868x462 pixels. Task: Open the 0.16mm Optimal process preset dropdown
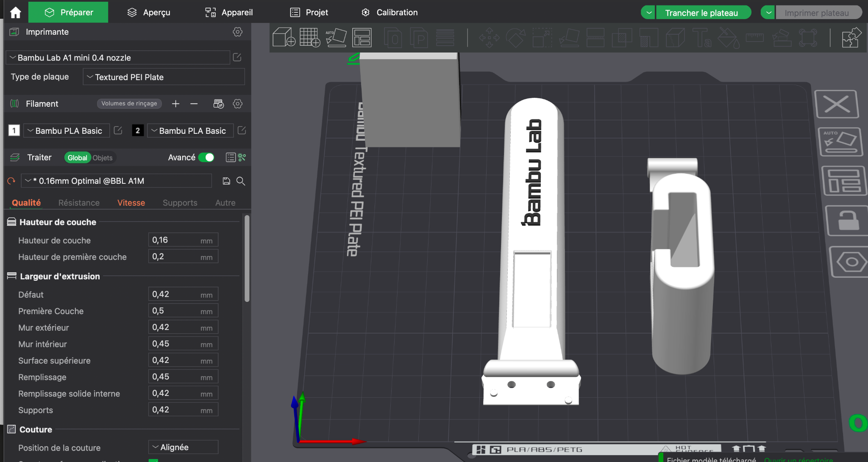pos(117,181)
